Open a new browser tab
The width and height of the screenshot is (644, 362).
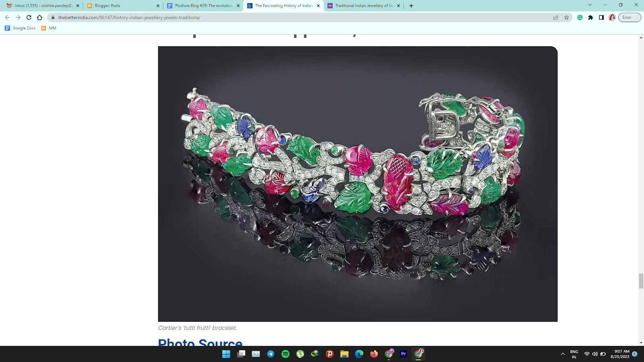coord(411,6)
